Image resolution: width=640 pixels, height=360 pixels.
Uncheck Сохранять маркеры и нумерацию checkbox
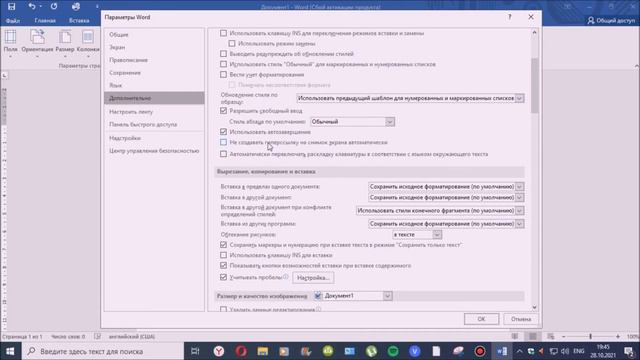(x=223, y=244)
